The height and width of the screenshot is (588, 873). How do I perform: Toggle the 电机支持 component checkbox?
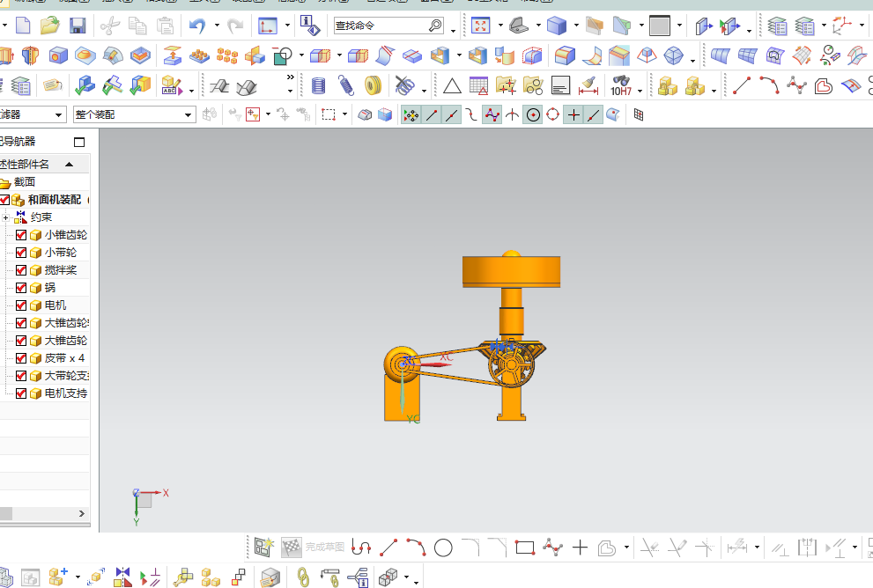(21, 393)
